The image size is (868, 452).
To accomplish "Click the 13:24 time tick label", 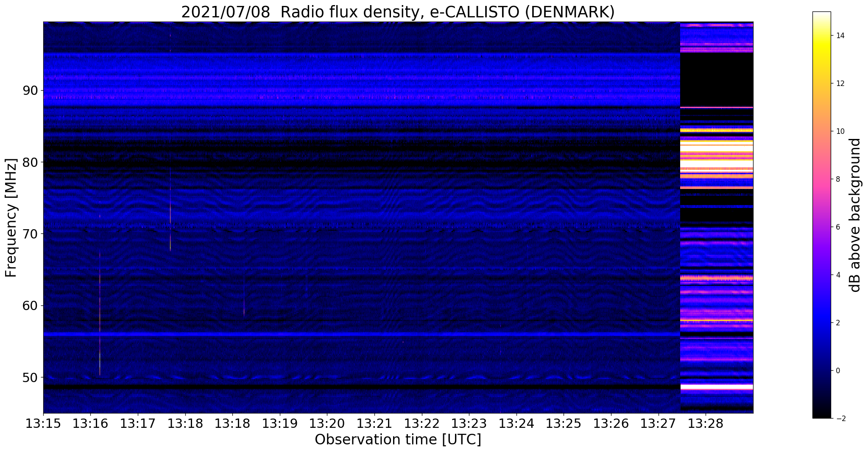I will pyautogui.click(x=516, y=423).
